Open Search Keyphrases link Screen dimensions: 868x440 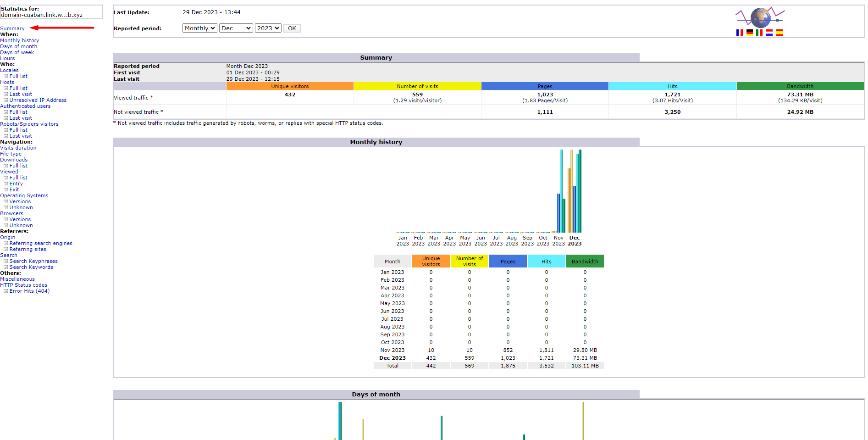click(33, 261)
